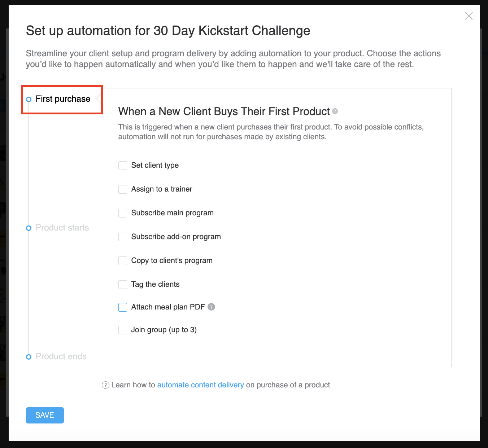The height and width of the screenshot is (448, 488).
Task: Select the First purchase step
Action: [63, 99]
